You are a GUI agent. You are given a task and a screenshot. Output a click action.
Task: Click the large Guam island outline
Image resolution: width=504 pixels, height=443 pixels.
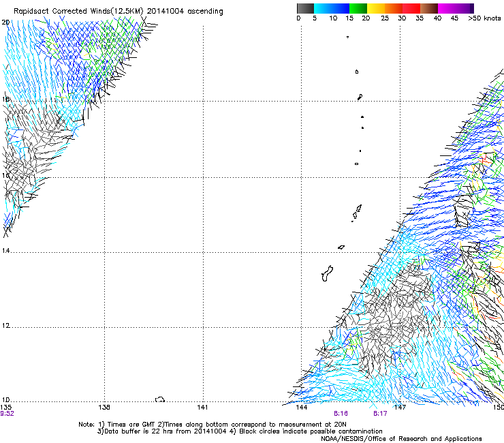tap(327, 273)
